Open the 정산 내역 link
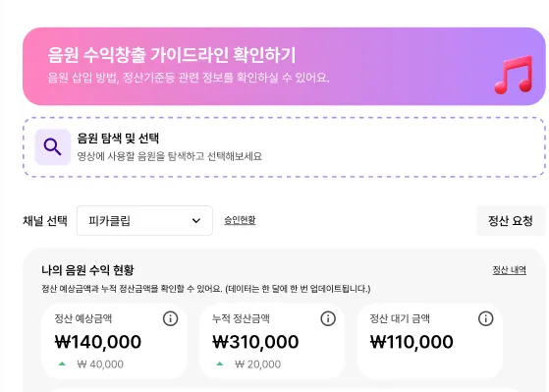The height and width of the screenshot is (392, 549). click(x=510, y=270)
